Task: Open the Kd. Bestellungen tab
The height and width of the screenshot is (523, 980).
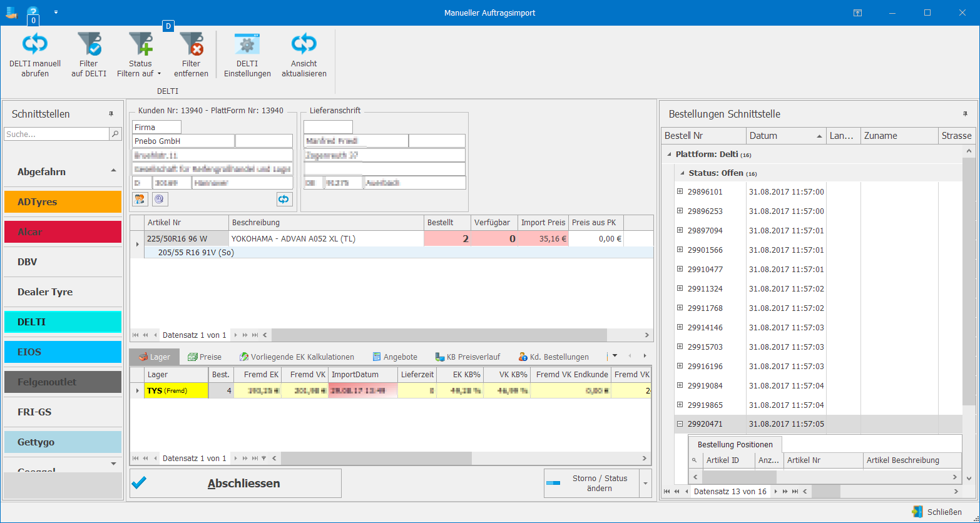Action: [554, 357]
